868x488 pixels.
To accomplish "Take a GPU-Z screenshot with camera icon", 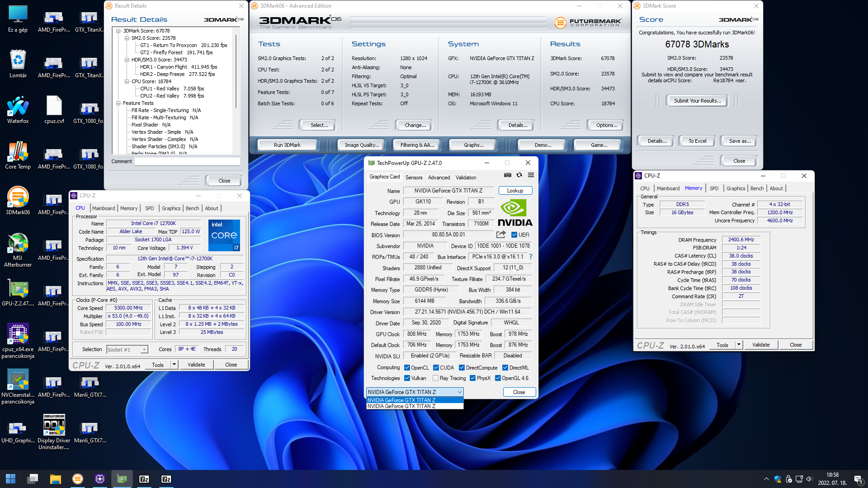I will pyautogui.click(x=508, y=175).
